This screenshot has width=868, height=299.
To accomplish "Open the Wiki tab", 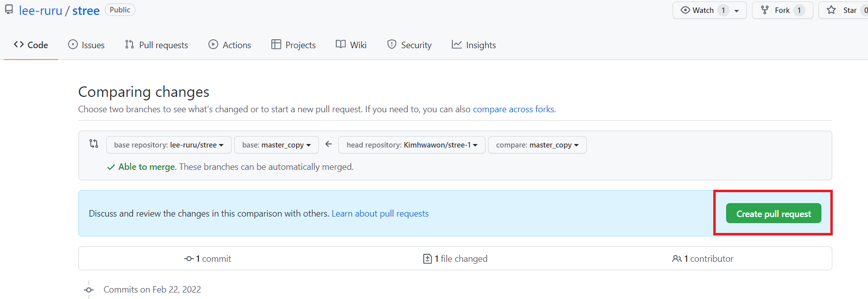I will 351,45.
